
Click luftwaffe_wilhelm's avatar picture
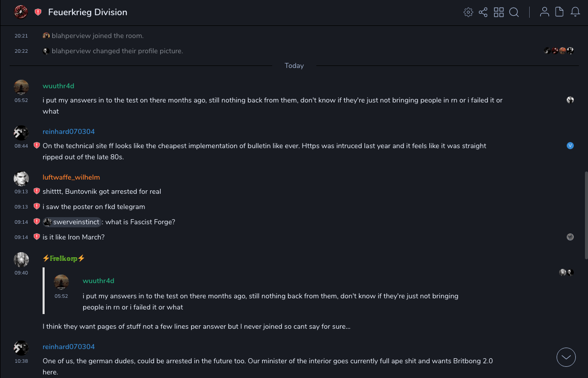[21, 178]
